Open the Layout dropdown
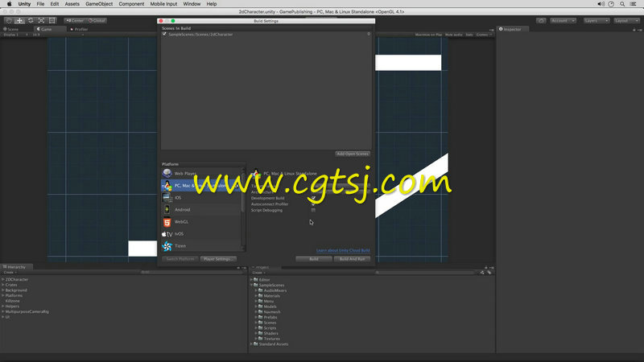 point(627,21)
